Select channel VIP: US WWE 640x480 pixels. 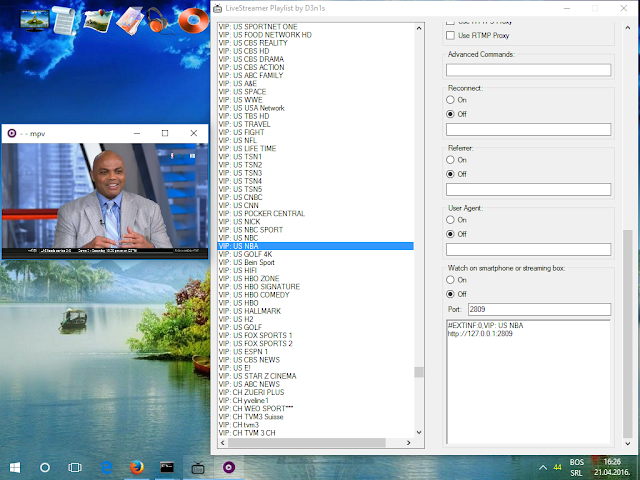click(x=316, y=100)
